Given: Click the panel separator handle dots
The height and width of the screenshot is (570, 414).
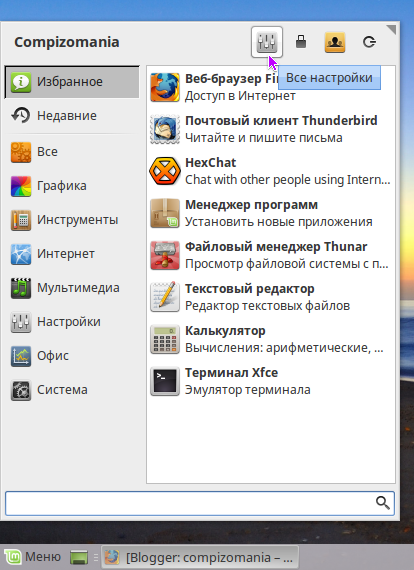Looking at the screenshot, I should [x=96, y=557].
